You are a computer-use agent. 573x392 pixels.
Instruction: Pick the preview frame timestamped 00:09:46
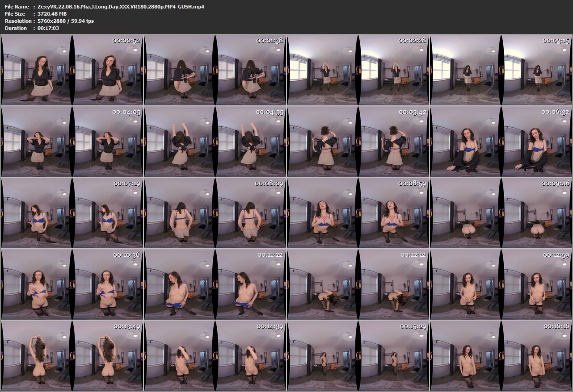pos(501,213)
